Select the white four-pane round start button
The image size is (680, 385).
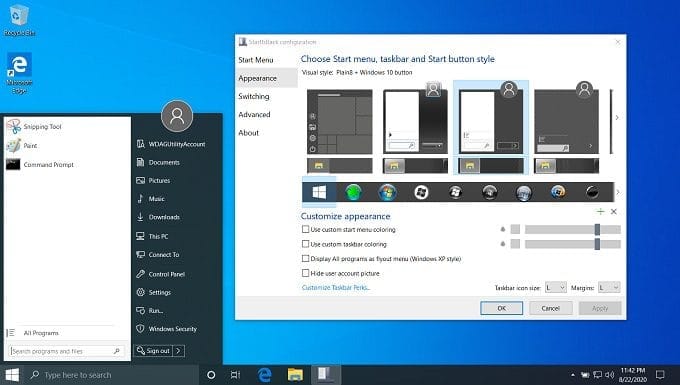click(x=421, y=192)
